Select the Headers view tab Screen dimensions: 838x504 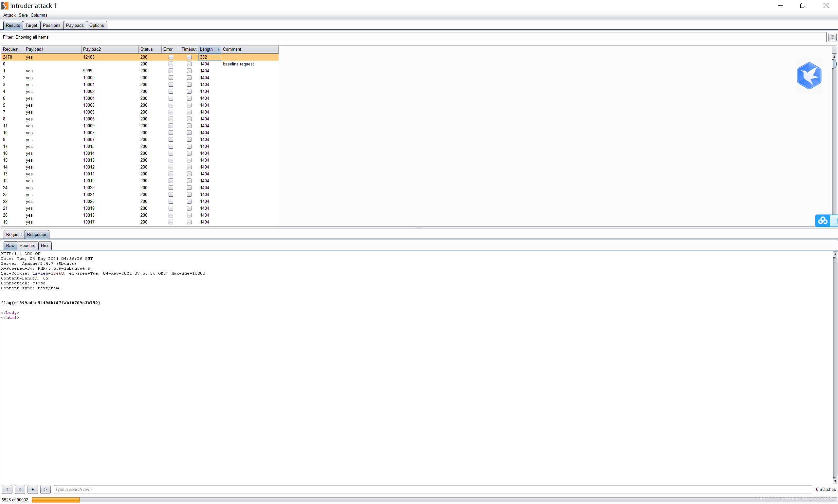point(27,245)
